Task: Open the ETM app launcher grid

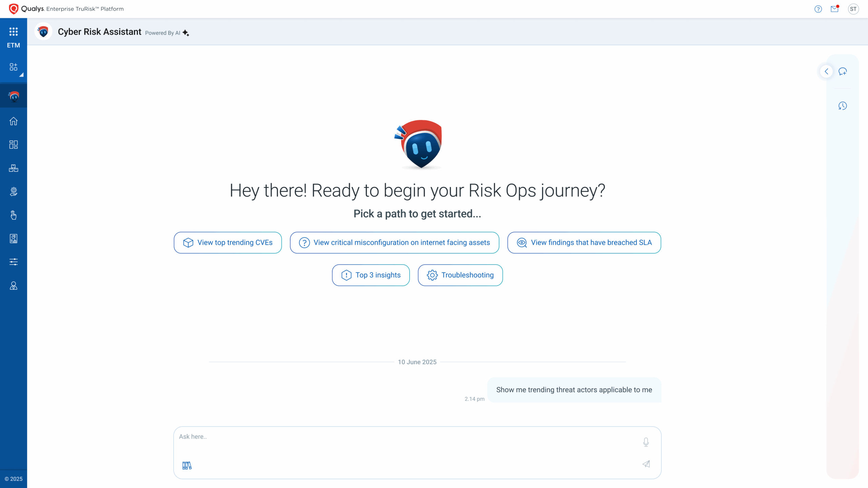Action: click(x=14, y=32)
